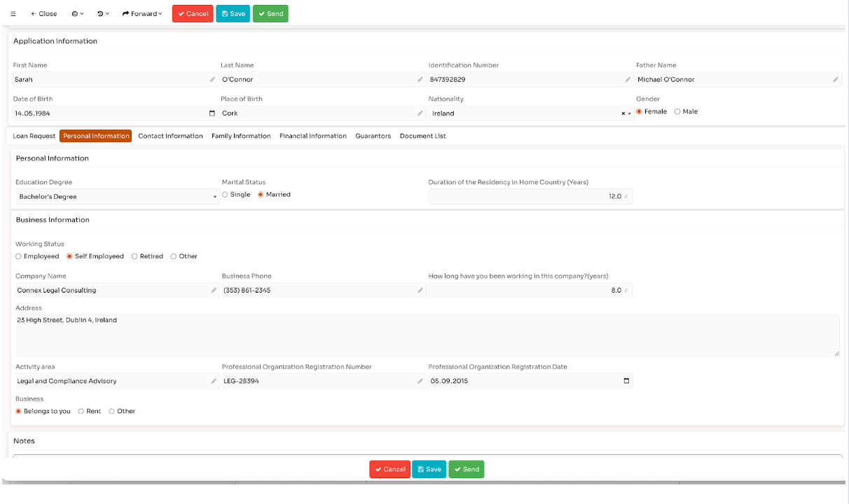Clear the Nationality selection with the x icon
849x504 pixels.
tap(623, 113)
